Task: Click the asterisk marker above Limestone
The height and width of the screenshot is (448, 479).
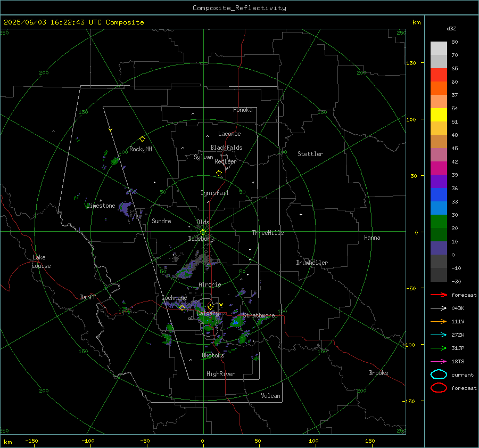Action: pyautogui.click(x=101, y=201)
